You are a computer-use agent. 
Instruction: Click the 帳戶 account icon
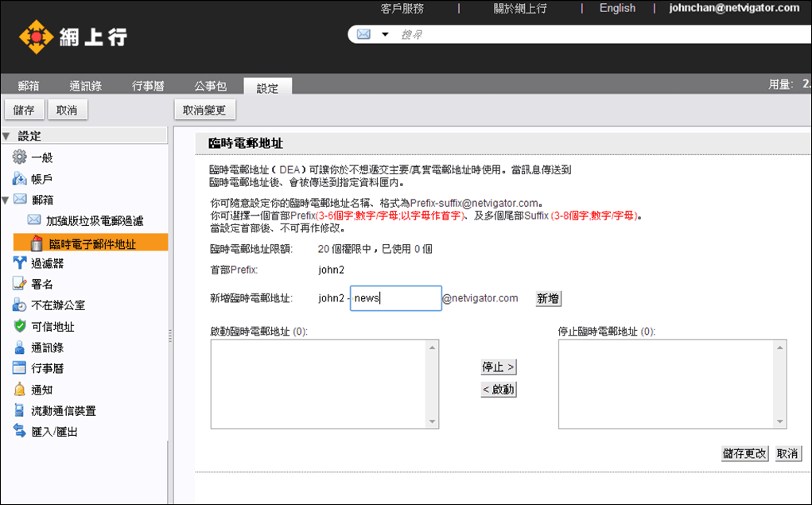point(19,179)
